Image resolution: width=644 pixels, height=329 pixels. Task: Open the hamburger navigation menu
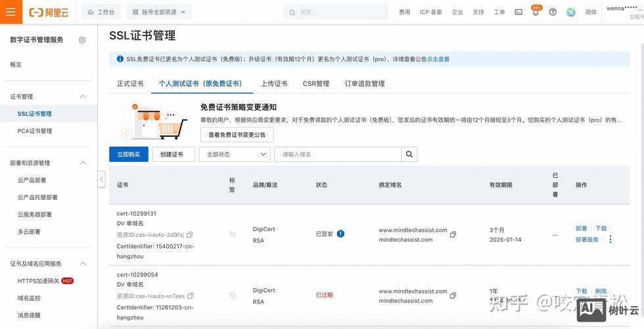tap(11, 12)
